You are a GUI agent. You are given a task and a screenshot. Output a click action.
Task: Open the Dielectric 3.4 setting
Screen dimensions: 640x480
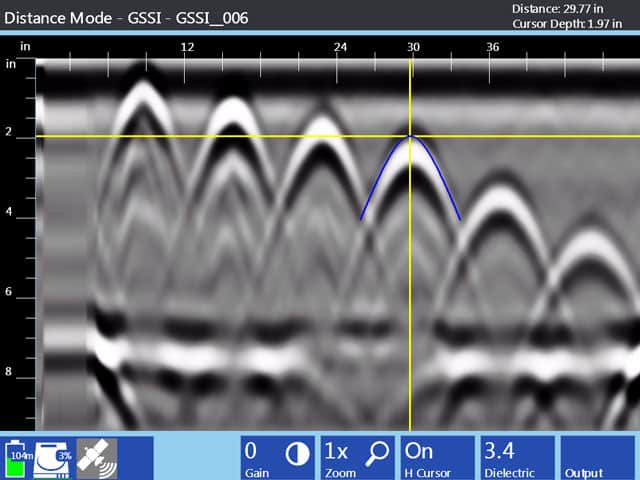(x=517, y=457)
